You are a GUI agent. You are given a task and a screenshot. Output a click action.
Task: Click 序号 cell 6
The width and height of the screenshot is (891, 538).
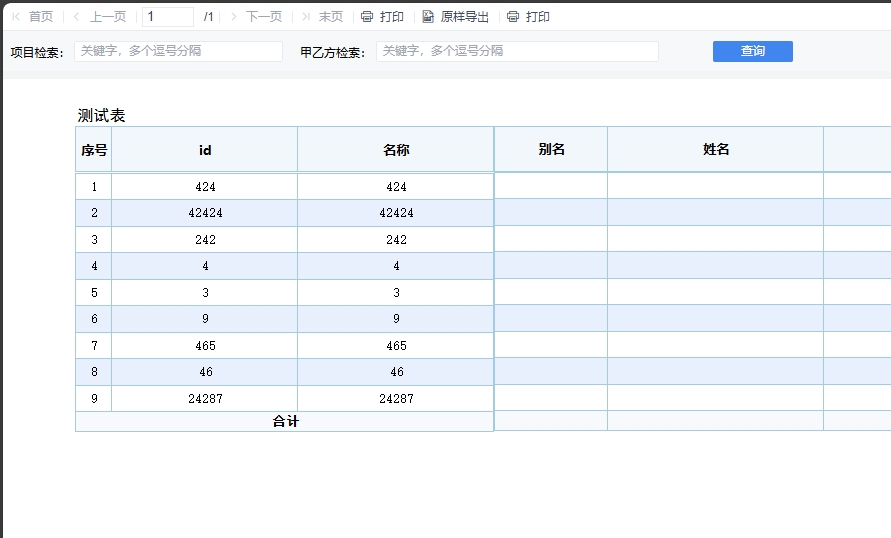94,319
